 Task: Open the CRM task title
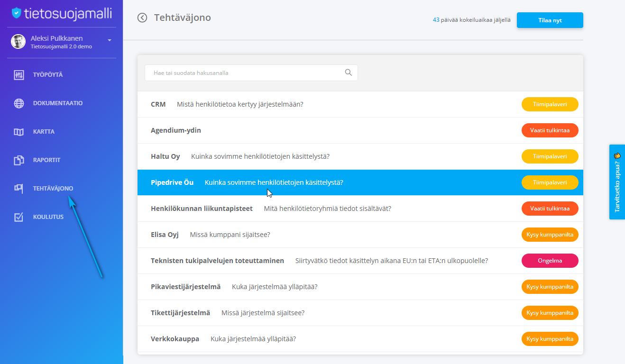coord(158,104)
